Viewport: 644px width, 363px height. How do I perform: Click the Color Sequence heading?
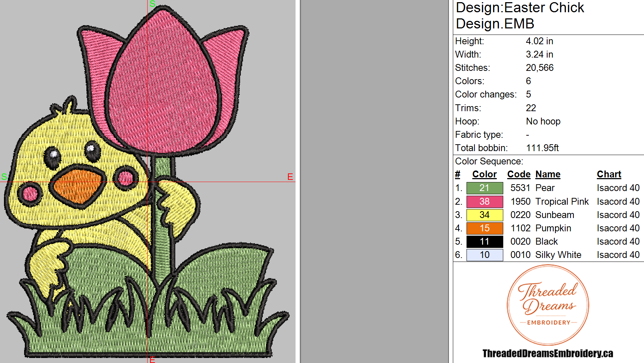tap(489, 161)
